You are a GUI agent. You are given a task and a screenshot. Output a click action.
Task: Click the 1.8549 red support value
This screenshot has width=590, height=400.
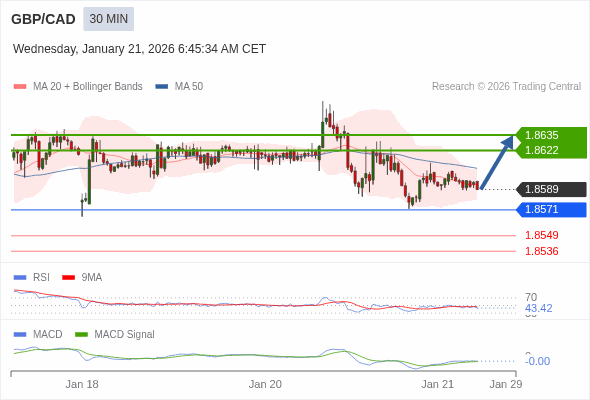click(x=541, y=235)
